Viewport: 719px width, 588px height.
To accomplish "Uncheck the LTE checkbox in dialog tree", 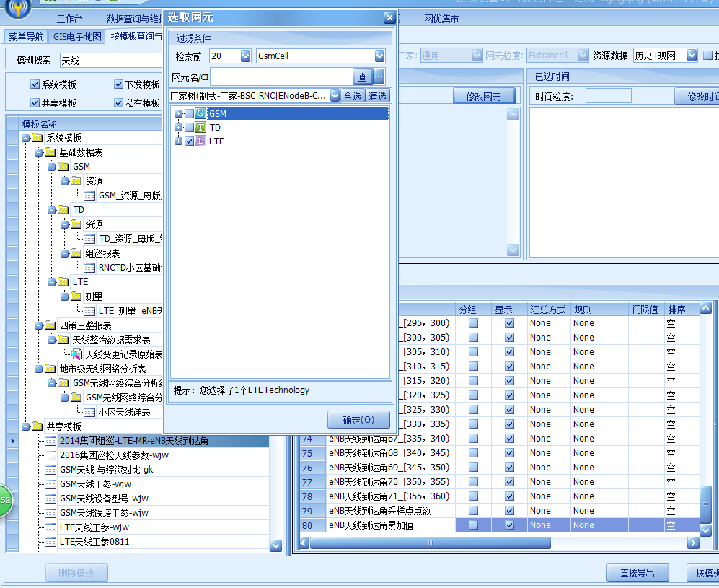I will pyautogui.click(x=189, y=141).
